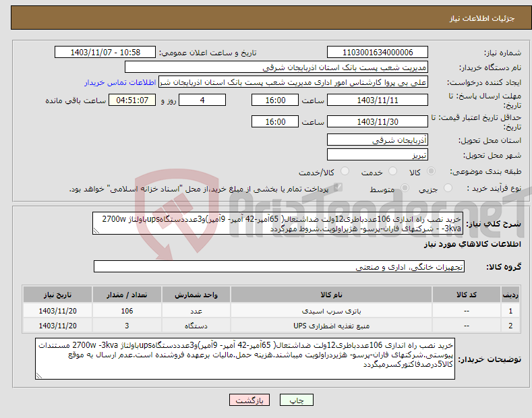The width and height of the screenshot is (532, 418).
Task: Click the general need description text area
Action: 278,224
